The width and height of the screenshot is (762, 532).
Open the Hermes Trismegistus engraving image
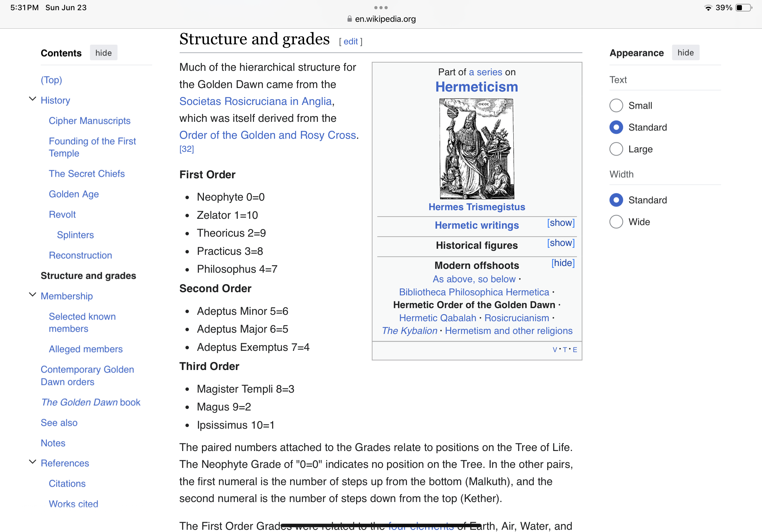(x=477, y=149)
